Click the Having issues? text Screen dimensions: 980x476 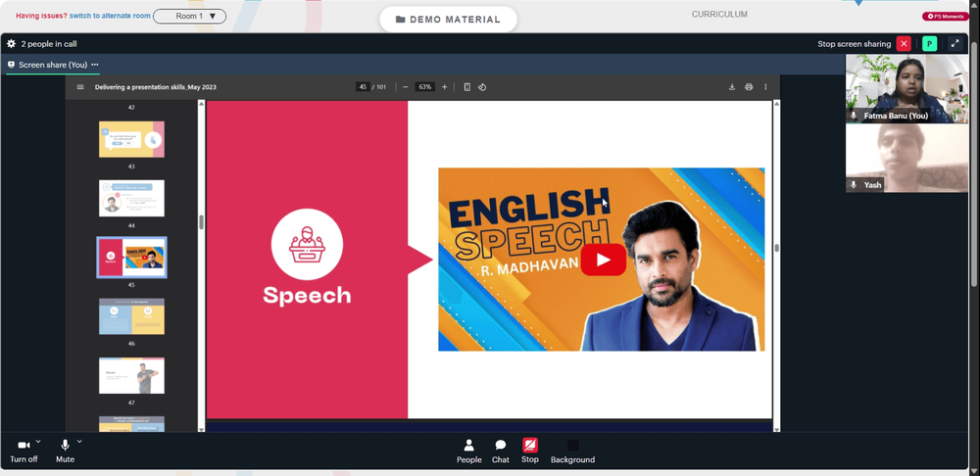click(42, 16)
